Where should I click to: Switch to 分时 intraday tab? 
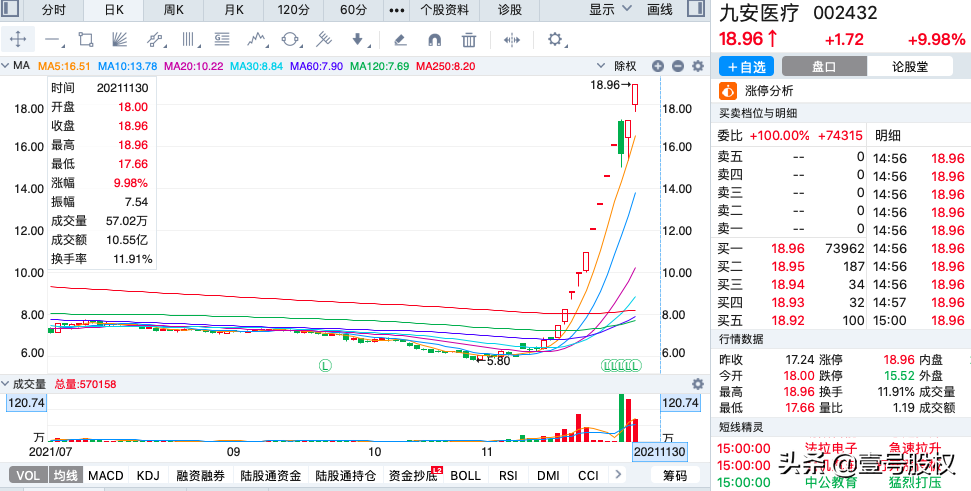pyautogui.click(x=53, y=10)
